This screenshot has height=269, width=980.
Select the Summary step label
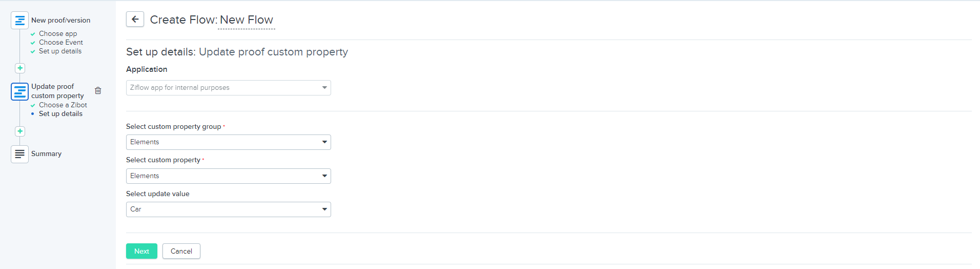tap(46, 154)
